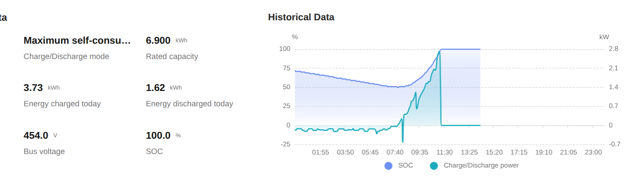Click the 6.900 kWh rated capacity value

[x=158, y=41]
